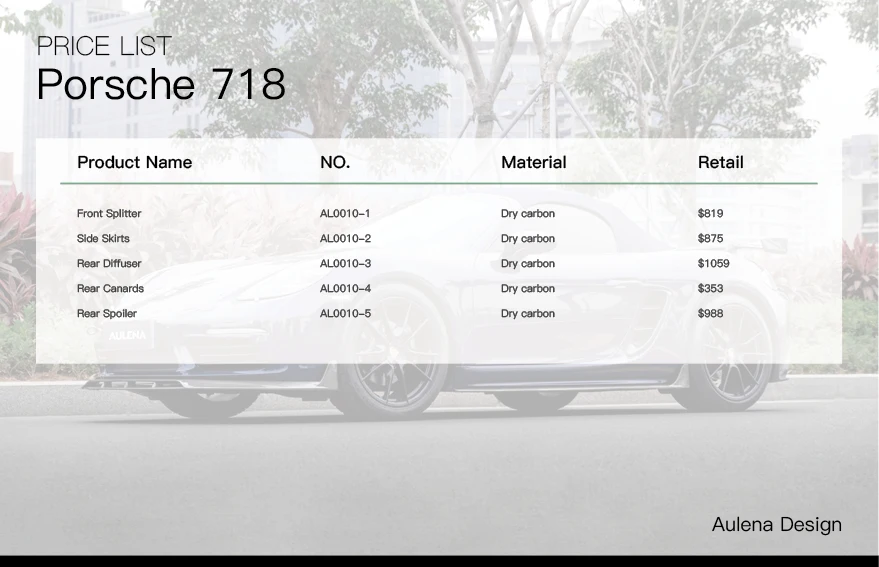Click the 'Retail' column header

tap(720, 163)
